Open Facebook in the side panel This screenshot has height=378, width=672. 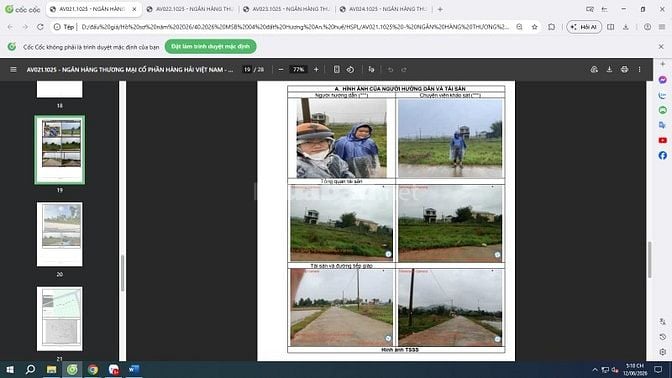[x=663, y=155]
